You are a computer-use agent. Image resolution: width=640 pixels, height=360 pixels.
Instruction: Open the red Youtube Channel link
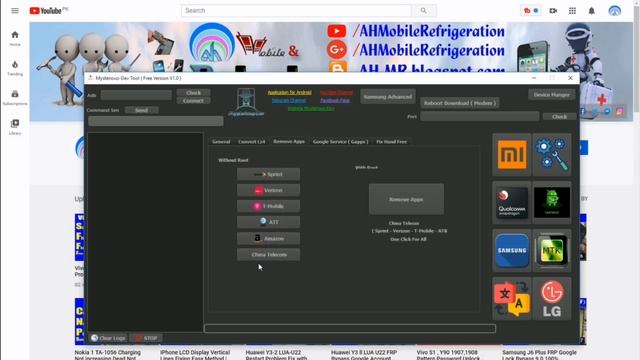click(336, 93)
